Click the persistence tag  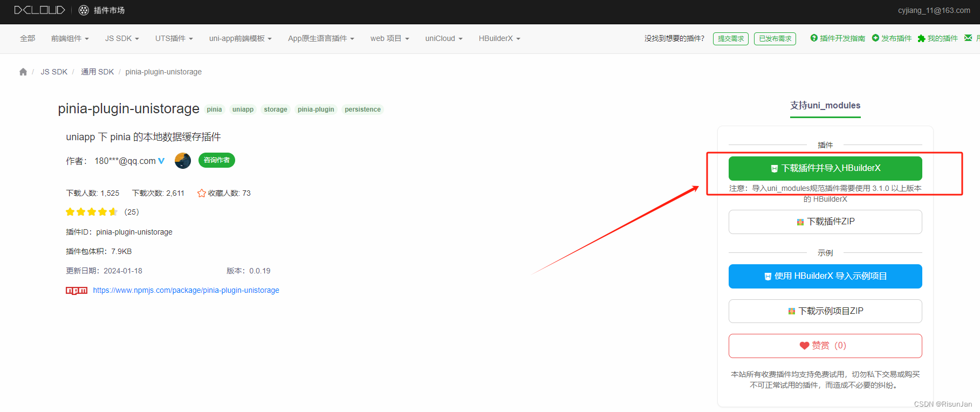click(362, 109)
